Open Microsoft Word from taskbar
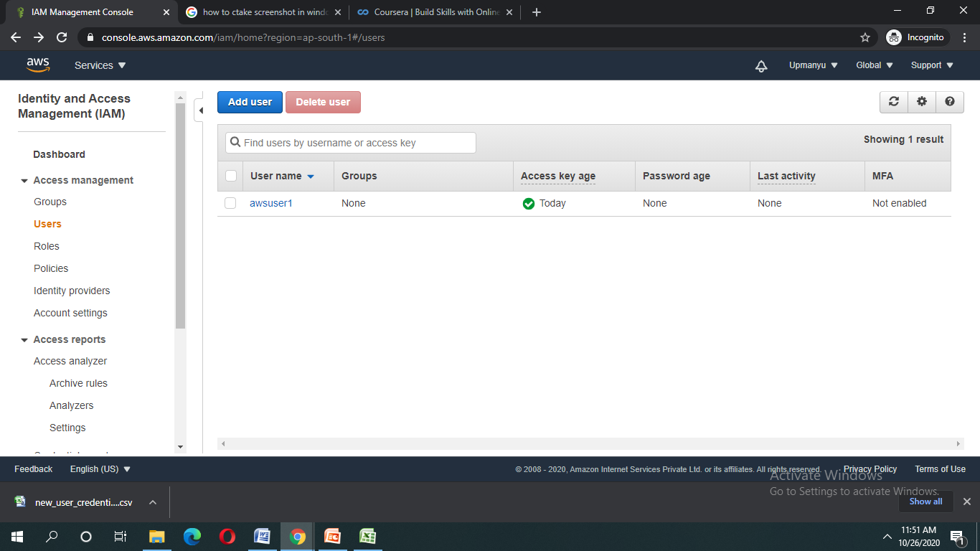The image size is (980, 551). [x=262, y=537]
